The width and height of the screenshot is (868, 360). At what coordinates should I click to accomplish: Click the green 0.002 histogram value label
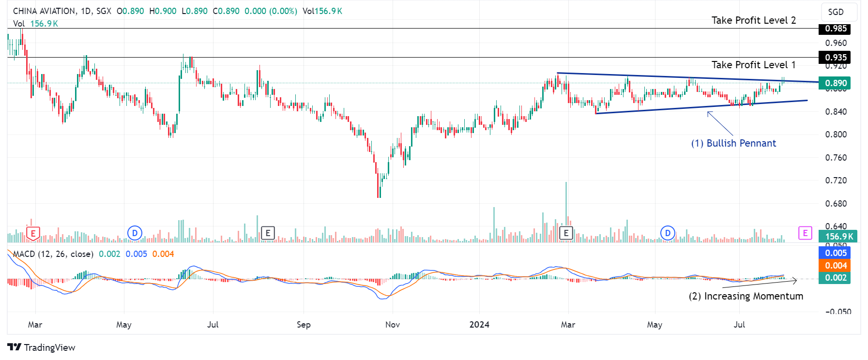click(x=835, y=278)
